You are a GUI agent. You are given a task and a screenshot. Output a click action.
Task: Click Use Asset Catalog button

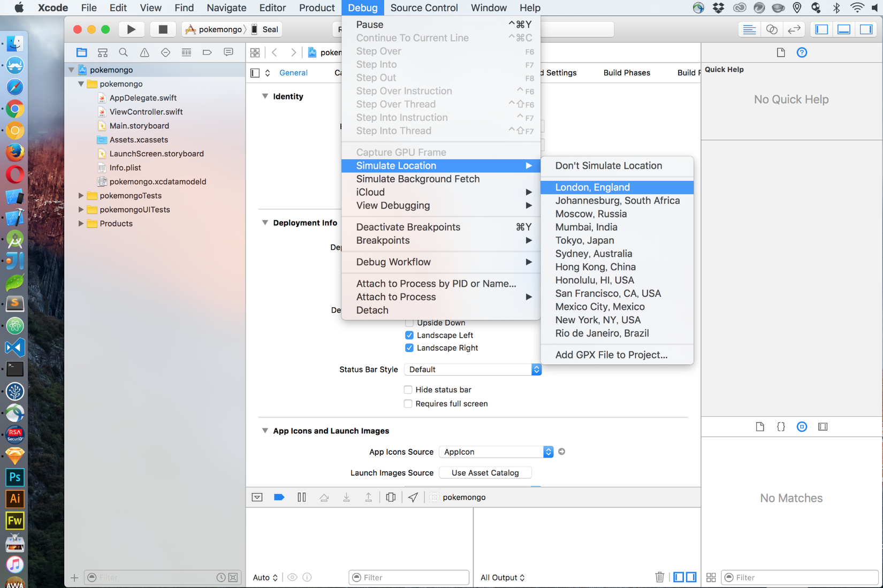click(x=485, y=473)
